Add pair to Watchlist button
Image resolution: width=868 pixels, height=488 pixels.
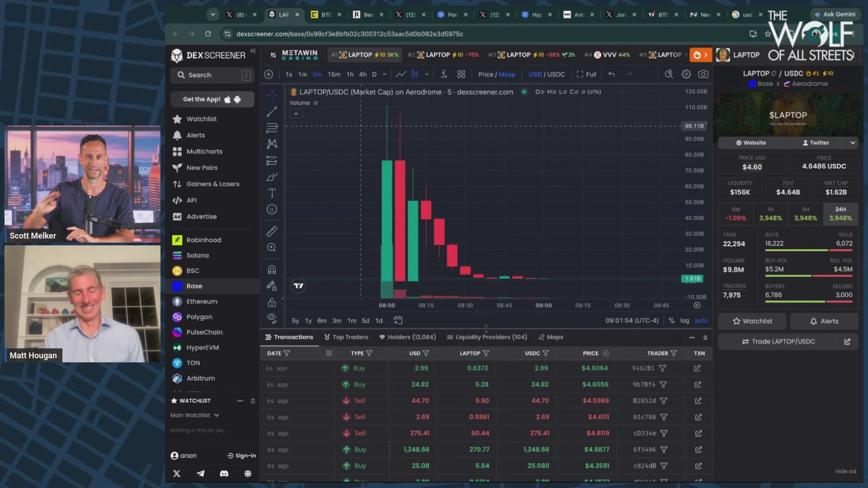tap(753, 321)
